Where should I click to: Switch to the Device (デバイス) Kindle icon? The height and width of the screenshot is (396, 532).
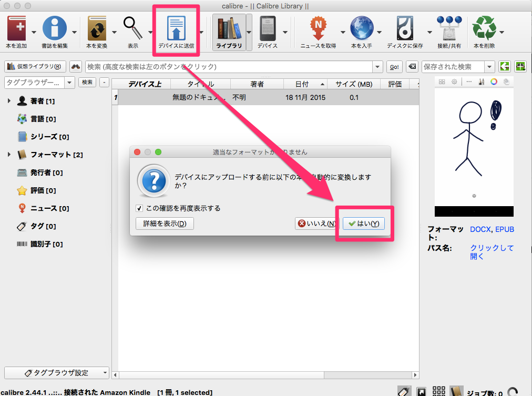coord(268,28)
